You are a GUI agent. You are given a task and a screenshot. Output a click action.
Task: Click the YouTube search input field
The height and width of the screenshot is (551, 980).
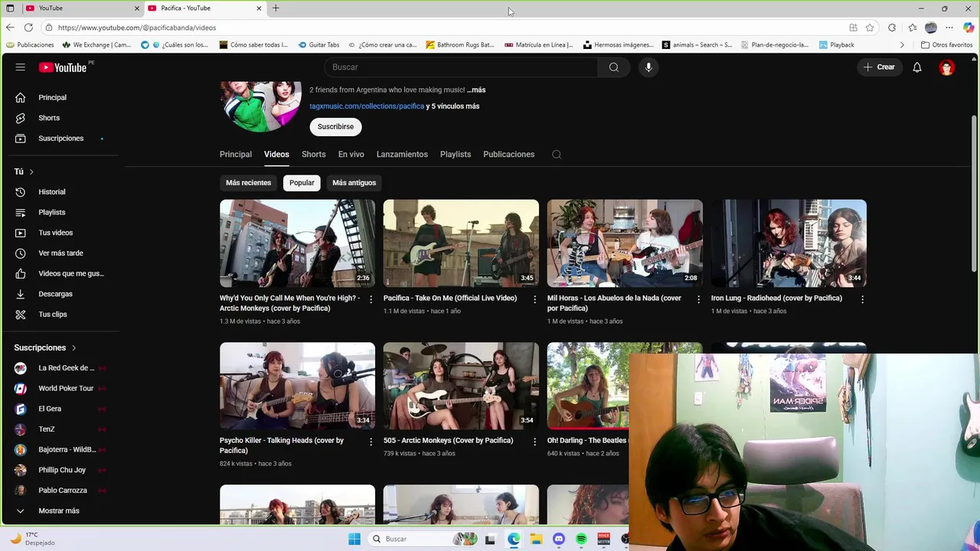pyautogui.click(x=461, y=67)
